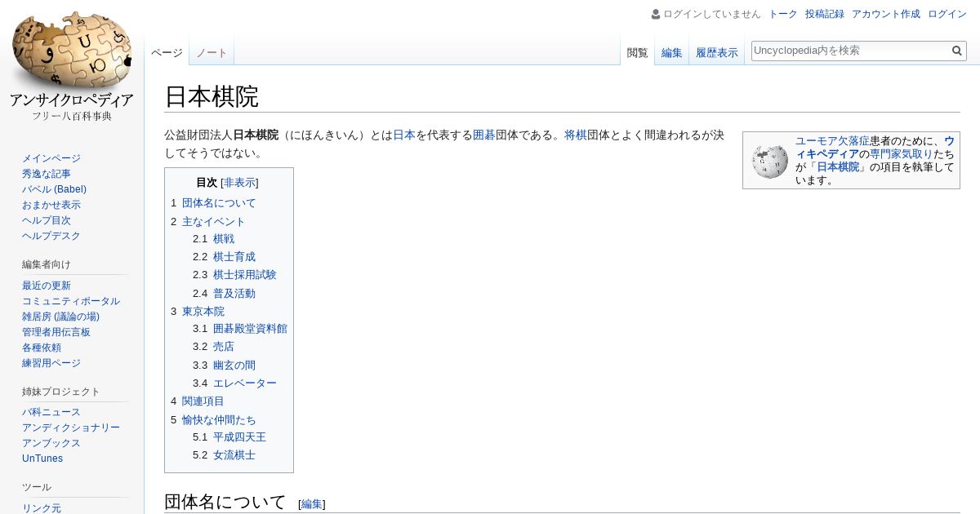
Task: Open 投稿記録 link
Action: [x=825, y=14]
